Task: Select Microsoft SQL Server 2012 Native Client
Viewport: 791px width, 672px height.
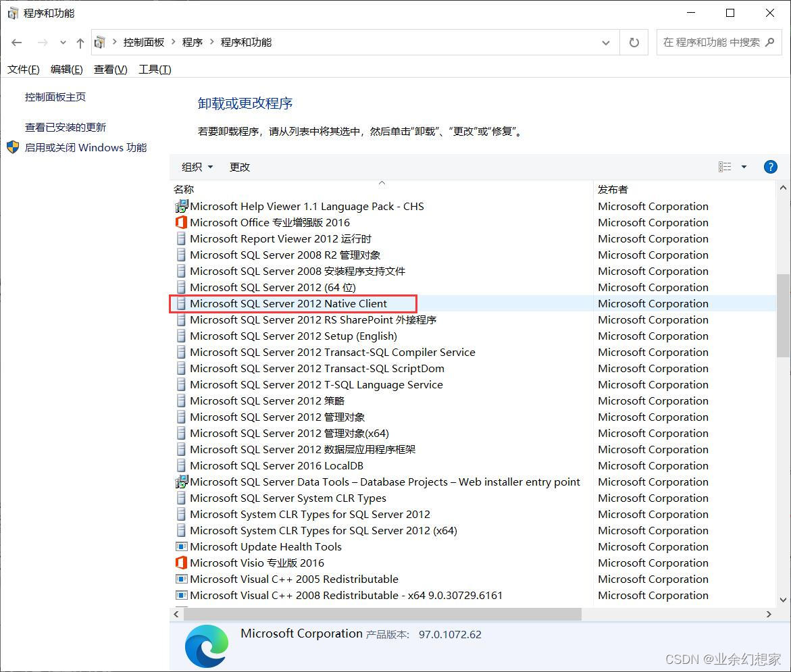Action: coord(288,303)
